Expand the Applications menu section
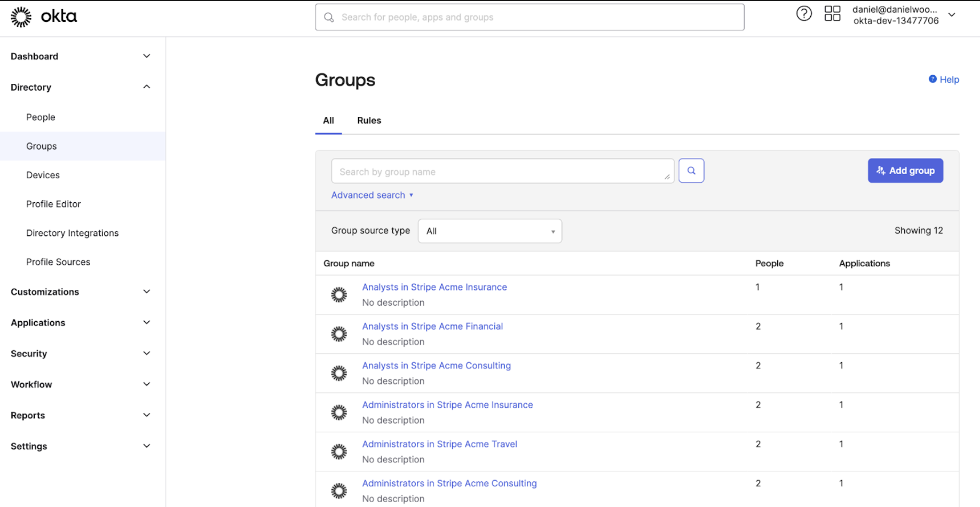Image resolution: width=980 pixels, height=507 pixels. point(146,323)
